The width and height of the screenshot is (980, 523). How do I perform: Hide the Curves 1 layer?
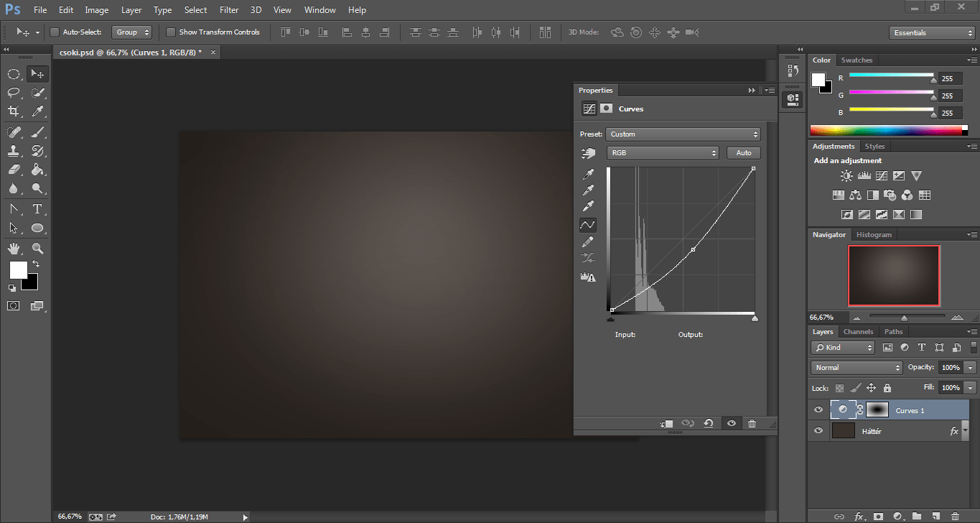click(818, 410)
